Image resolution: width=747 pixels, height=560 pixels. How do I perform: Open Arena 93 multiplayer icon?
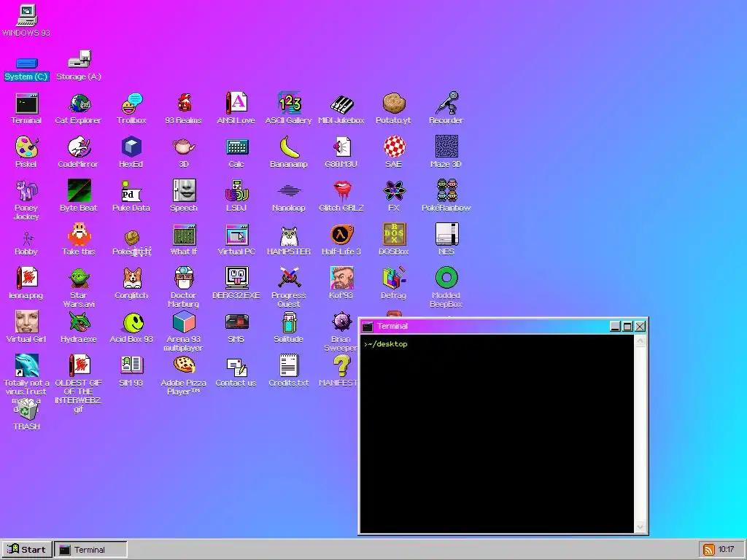[184, 322]
